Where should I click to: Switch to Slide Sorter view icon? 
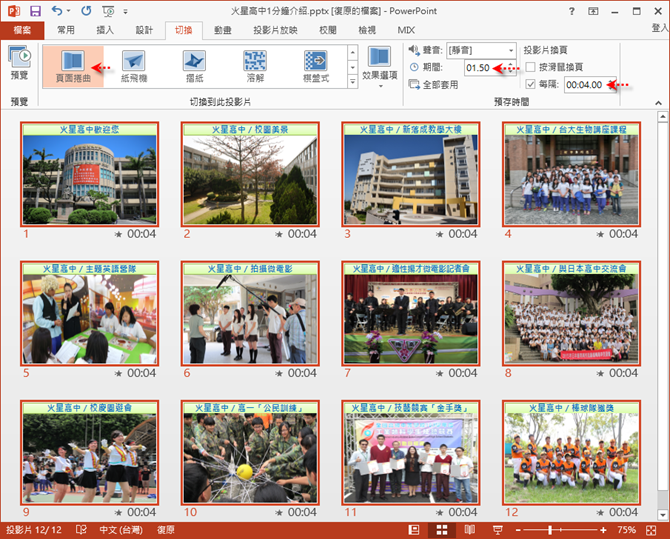442,530
